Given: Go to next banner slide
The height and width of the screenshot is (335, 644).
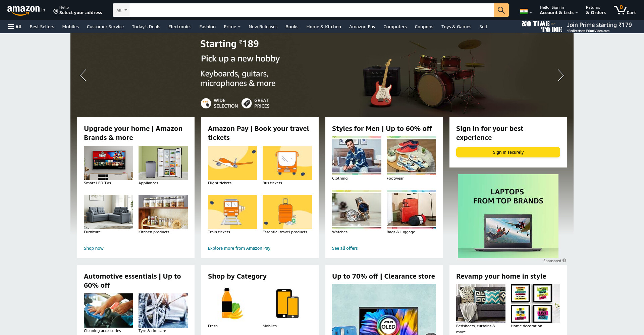Looking at the screenshot, I should [x=560, y=75].
